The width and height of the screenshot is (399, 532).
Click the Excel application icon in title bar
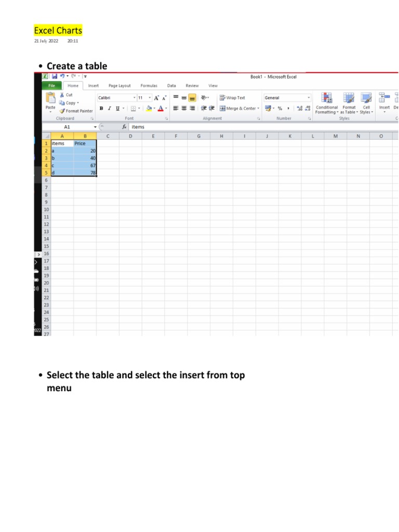[45, 76]
